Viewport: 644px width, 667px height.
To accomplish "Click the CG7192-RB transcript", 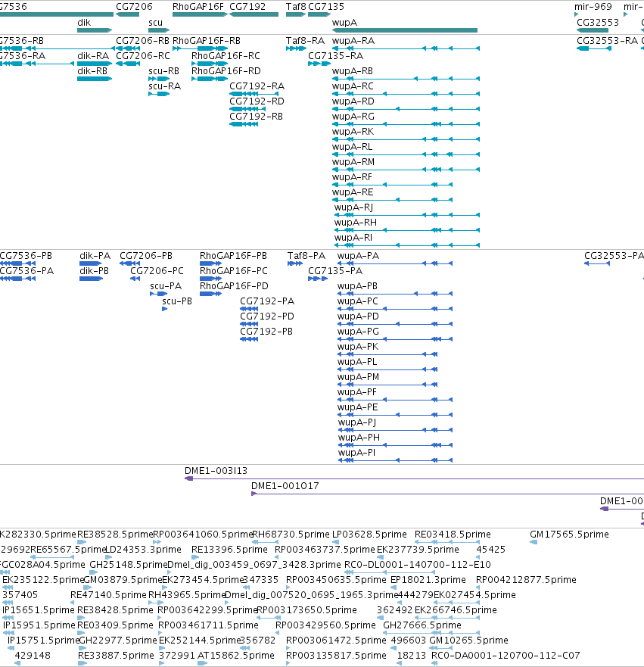I will pyautogui.click(x=244, y=124).
